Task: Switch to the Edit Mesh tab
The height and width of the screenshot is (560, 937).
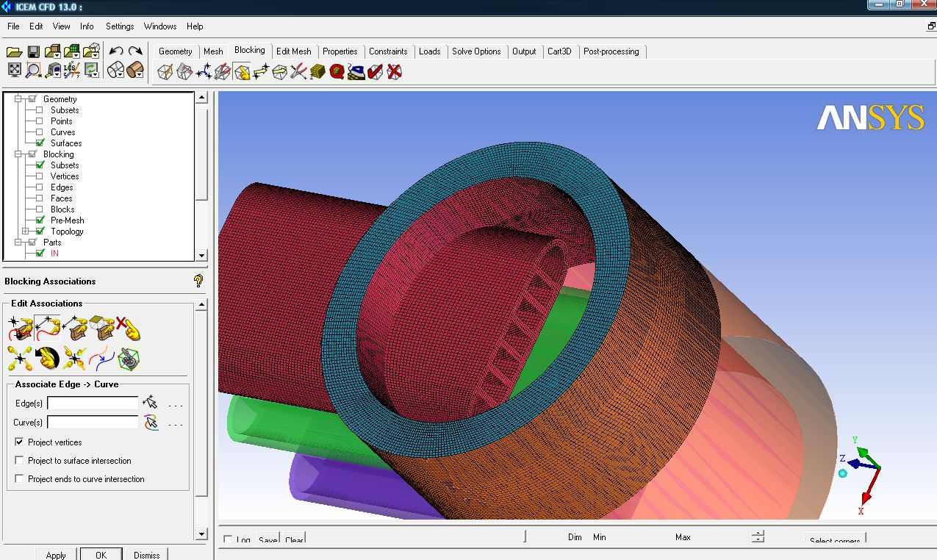Action: coord(293,51)
